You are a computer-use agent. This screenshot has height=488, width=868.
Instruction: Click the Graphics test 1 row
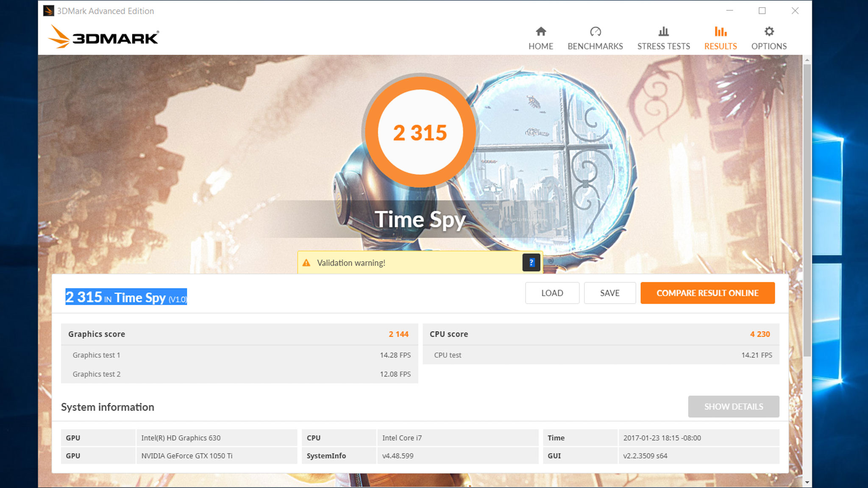click(239, 355)
